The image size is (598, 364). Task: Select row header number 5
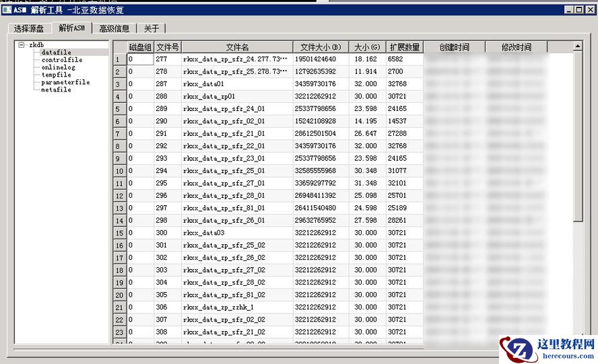pos(120,109)
